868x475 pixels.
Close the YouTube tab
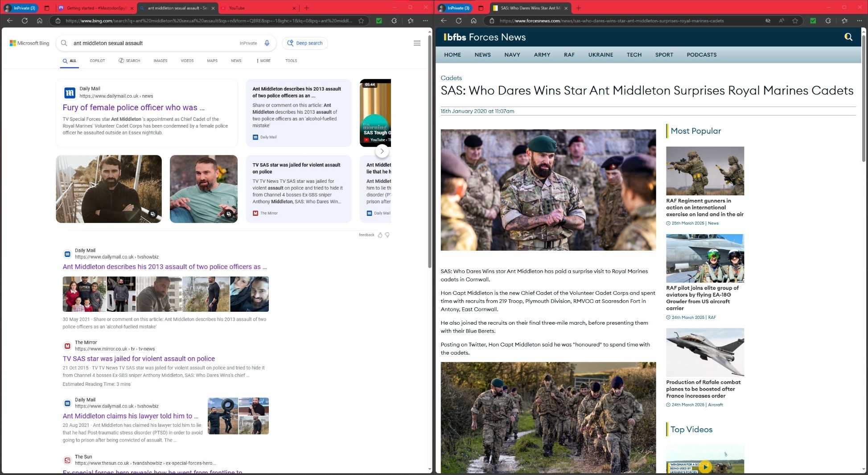(294, 8)
